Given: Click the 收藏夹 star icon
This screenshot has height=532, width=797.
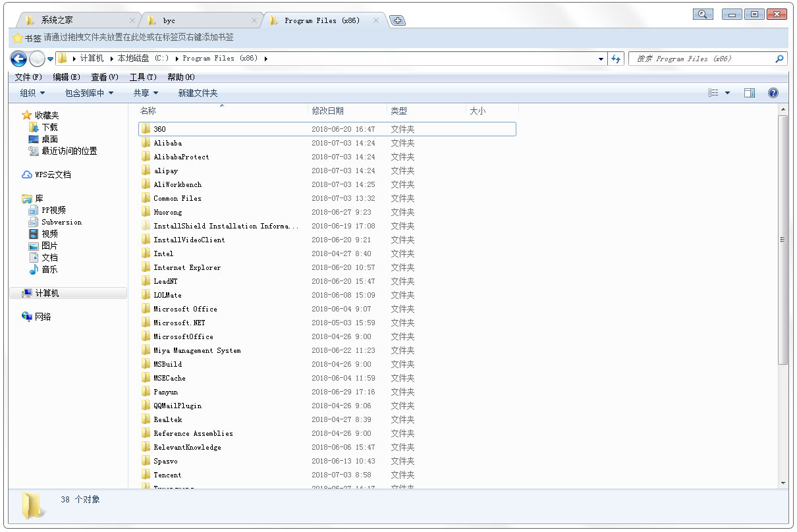Looking at the screenshot, I should point(27,115).
